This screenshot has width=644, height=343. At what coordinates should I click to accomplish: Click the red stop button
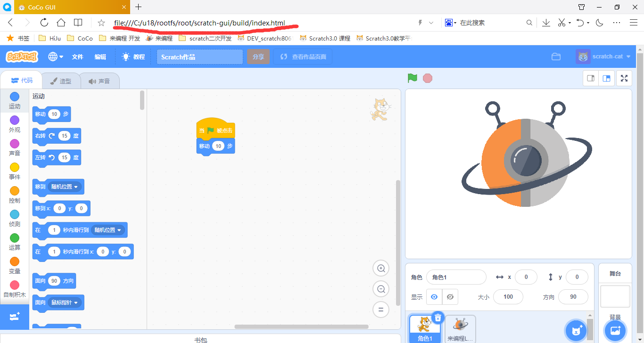click(x=427, y=78)
